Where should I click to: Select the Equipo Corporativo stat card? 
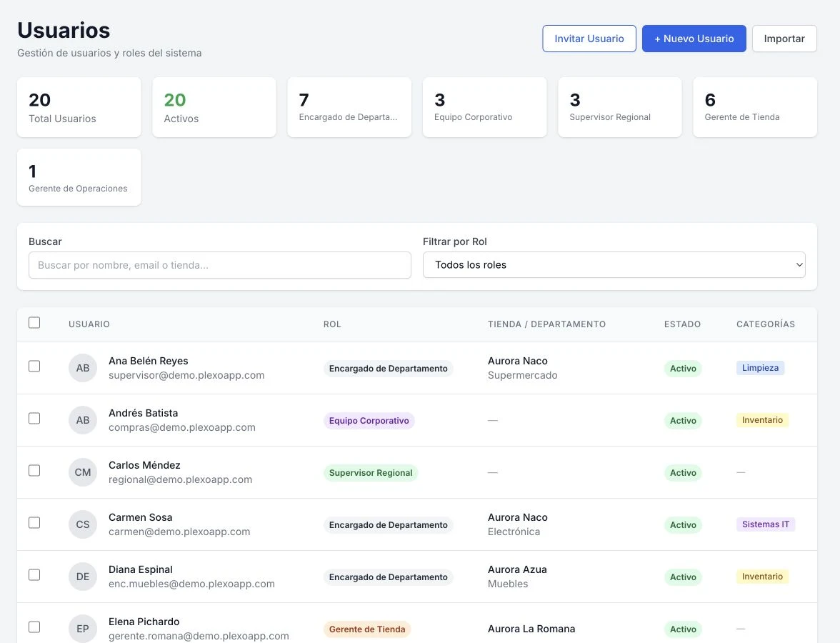point(485,107)
